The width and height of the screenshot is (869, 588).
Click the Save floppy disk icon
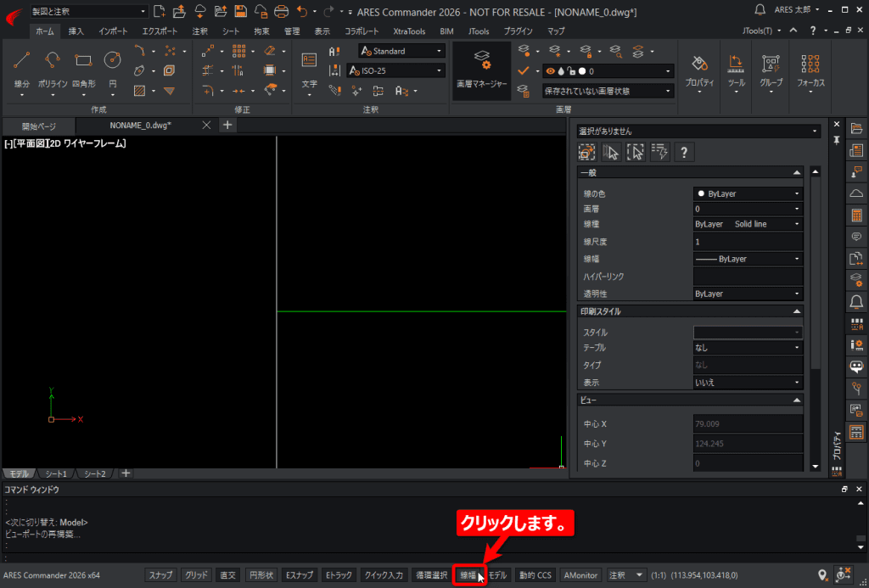pos(240,10)
